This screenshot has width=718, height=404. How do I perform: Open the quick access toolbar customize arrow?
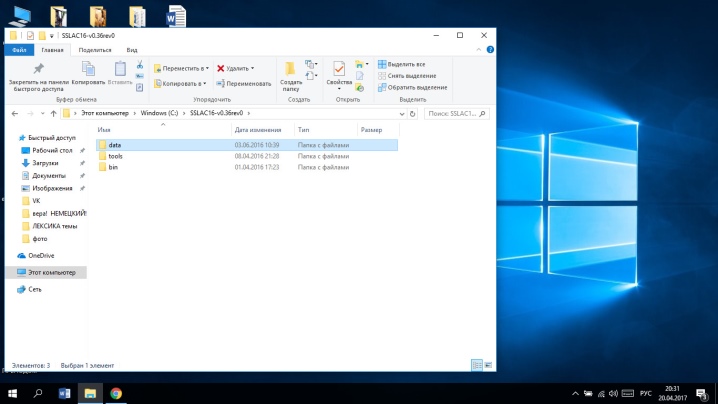point(52,36)
